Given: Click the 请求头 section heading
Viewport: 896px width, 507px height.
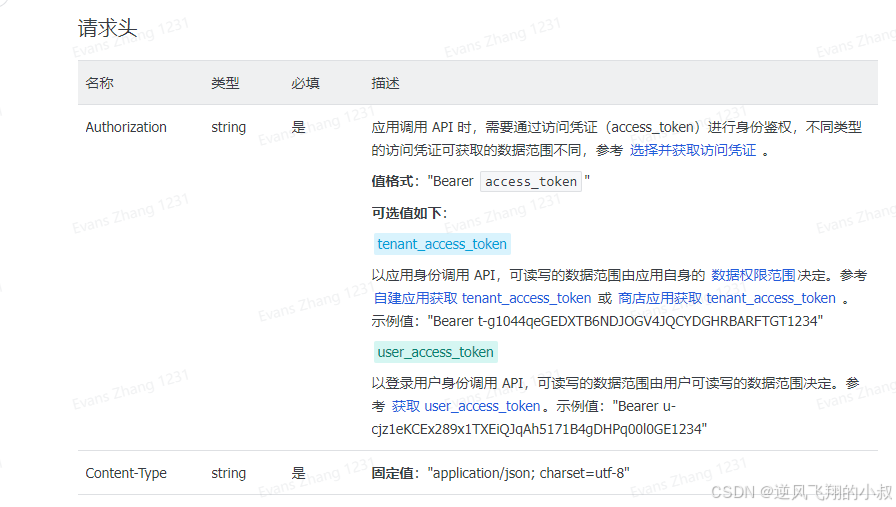Looking at the screenshot, I should (x=107, y=28).
